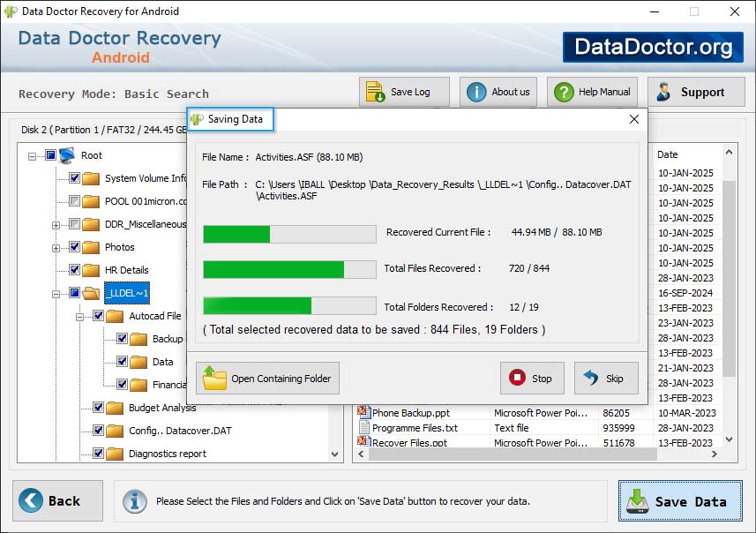
Task: Expand the DDR_Miscellaneous folder node
Action: tap(56, 225)
